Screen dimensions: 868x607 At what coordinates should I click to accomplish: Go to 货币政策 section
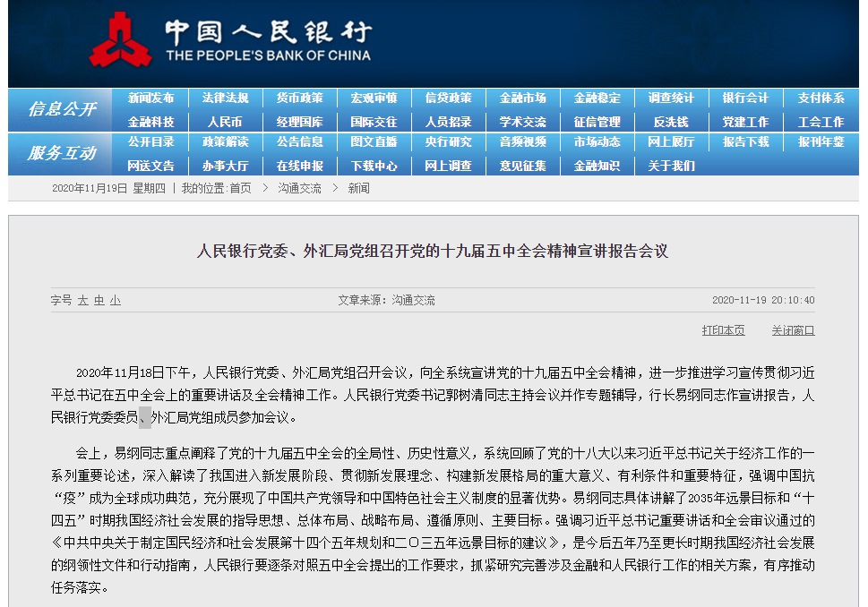pyautogui.click(x=299, y=98)
